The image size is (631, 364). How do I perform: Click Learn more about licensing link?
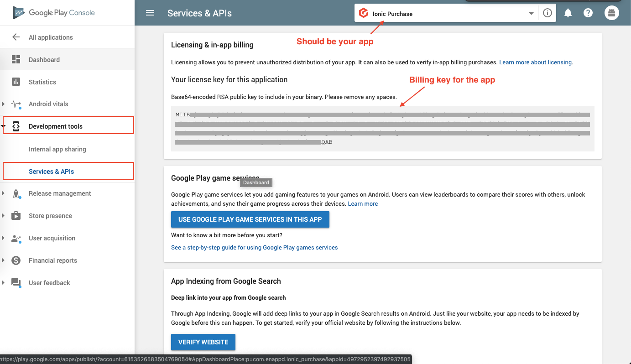pyautogui.click(x=536, y=62)
